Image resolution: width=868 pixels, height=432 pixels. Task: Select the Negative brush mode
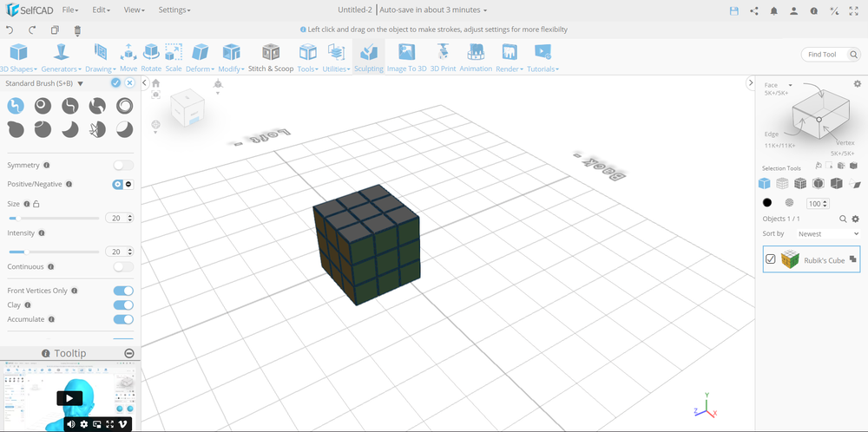pos(129,184)
